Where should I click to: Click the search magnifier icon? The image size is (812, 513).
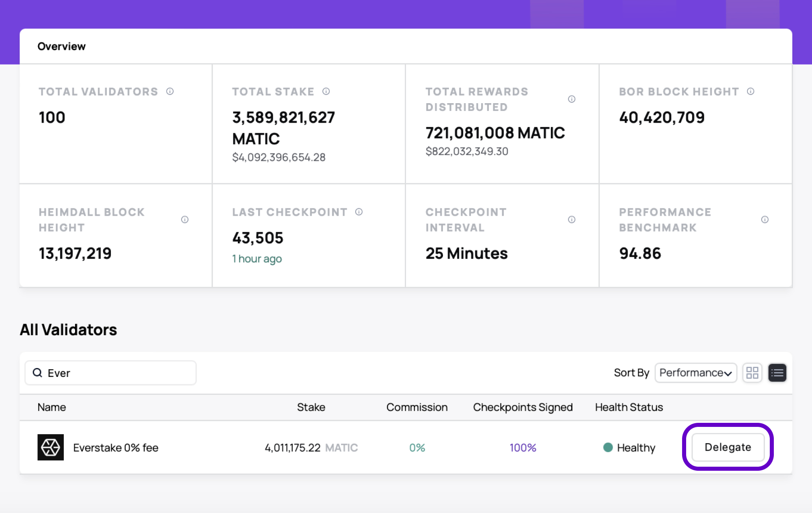point(37,372)
